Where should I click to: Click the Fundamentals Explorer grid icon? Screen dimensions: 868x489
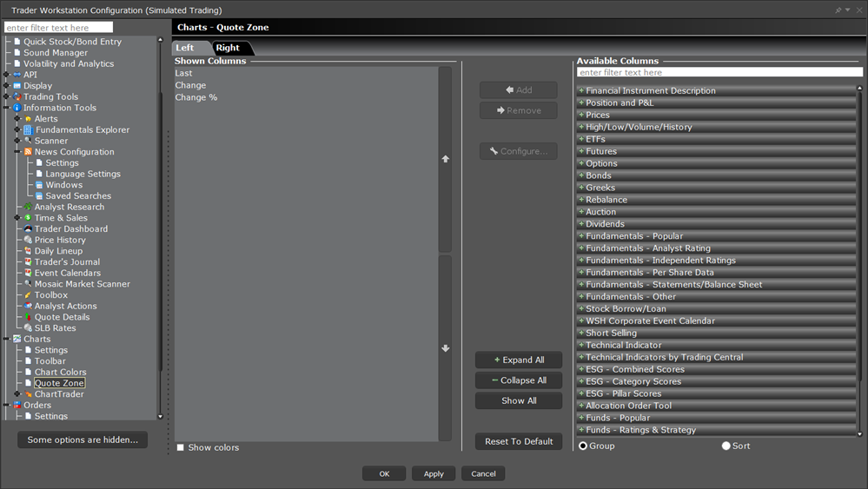click(x=28, y=130)
